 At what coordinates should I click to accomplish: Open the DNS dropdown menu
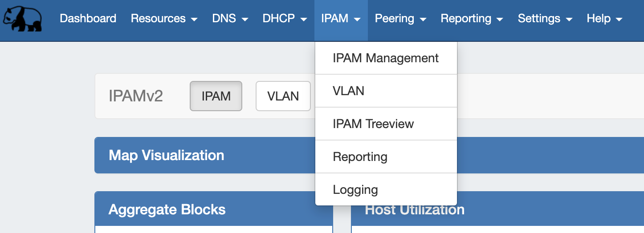pyautogui.click(x=230, y=19)
